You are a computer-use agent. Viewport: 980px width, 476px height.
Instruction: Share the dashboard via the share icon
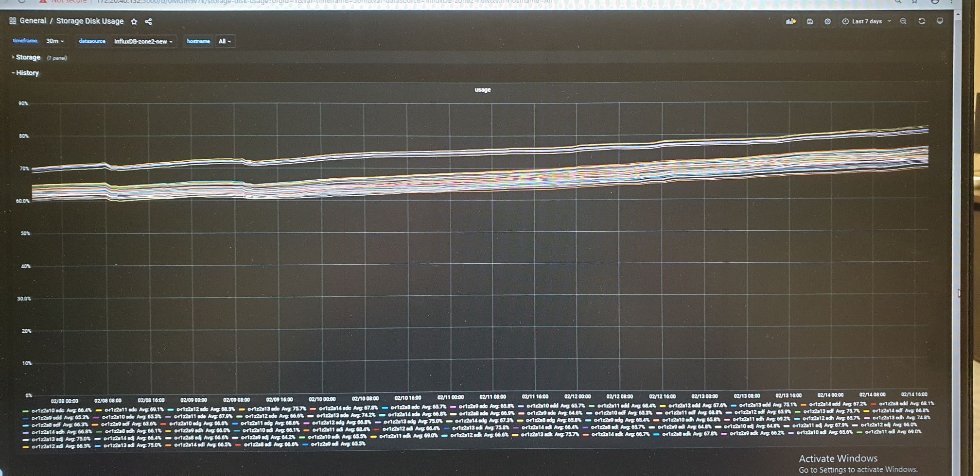coord(149,21)
